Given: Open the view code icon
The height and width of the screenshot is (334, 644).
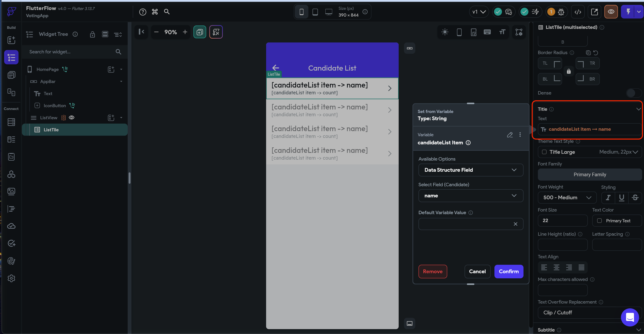Looking at the screenshot, I should click(578, 12).
